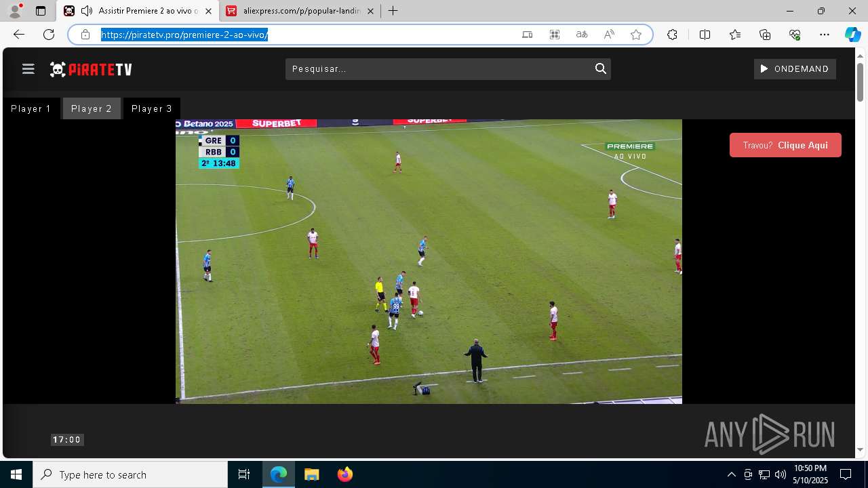This screenshot has height=488, width=868.
Task: Open the translate page icon
Action: [x=582, y=35]
